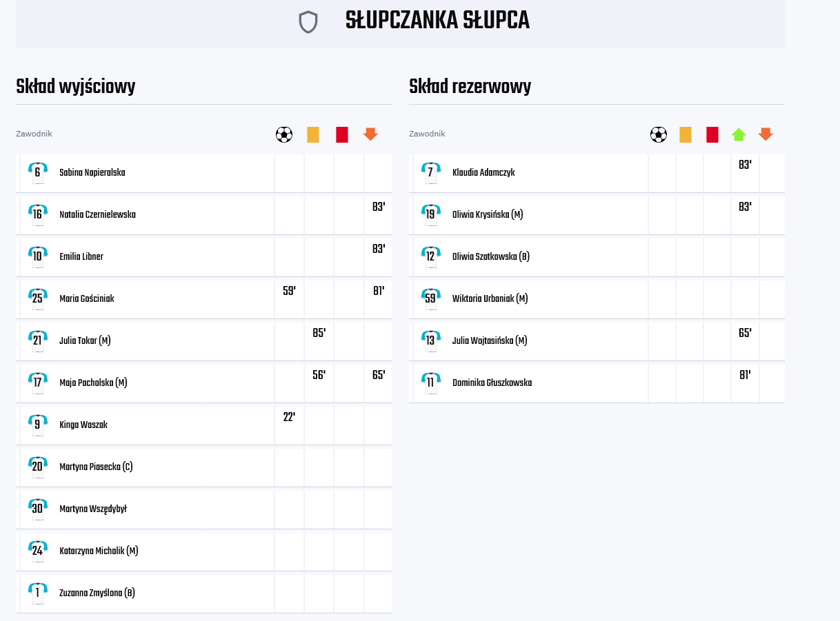Click Maria Gościniak's 59' goal entry
840x621 pixels.
[x=289, y=291]
